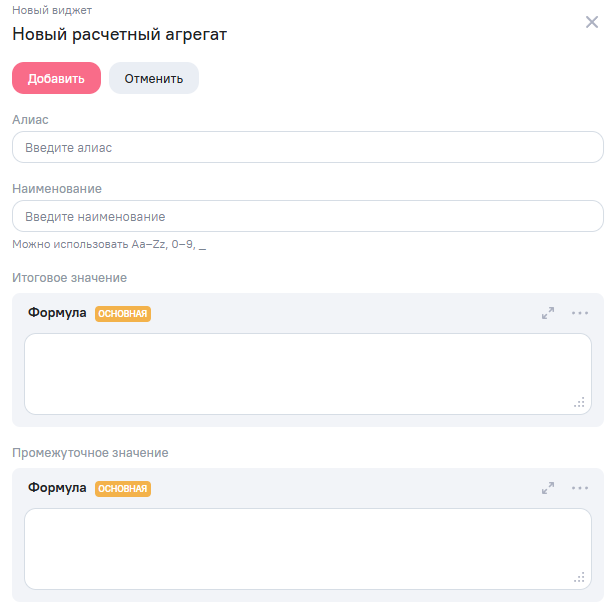Viewport: 614px width, 612px height.
Task: Click the Формула label in Промежуточное значение
Action: pyautogui.click(x=57, y=488)
